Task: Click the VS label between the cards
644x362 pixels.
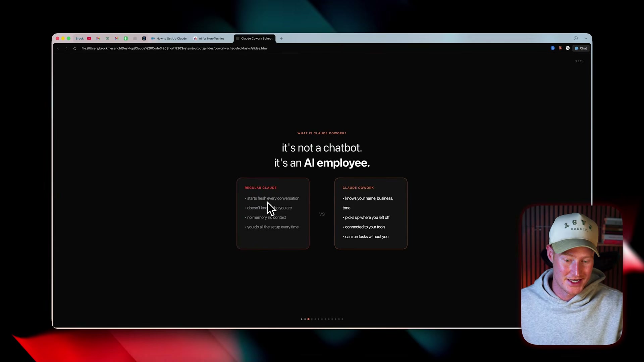Action: point(322,214)
